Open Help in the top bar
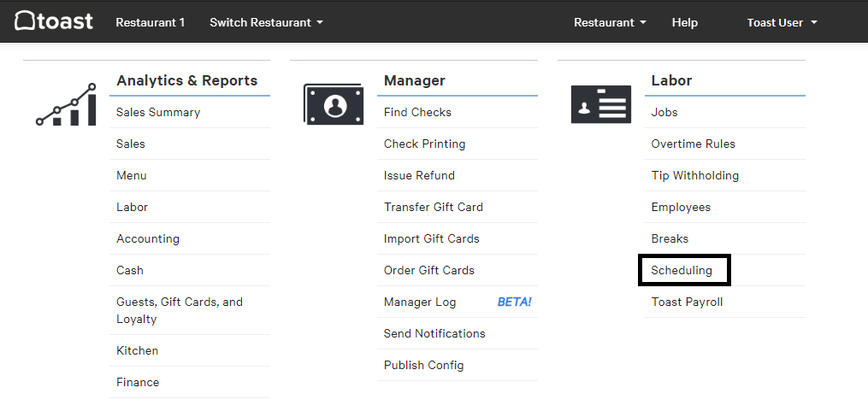The height and width of the screenshot is (411, 868). click(685, 23)
